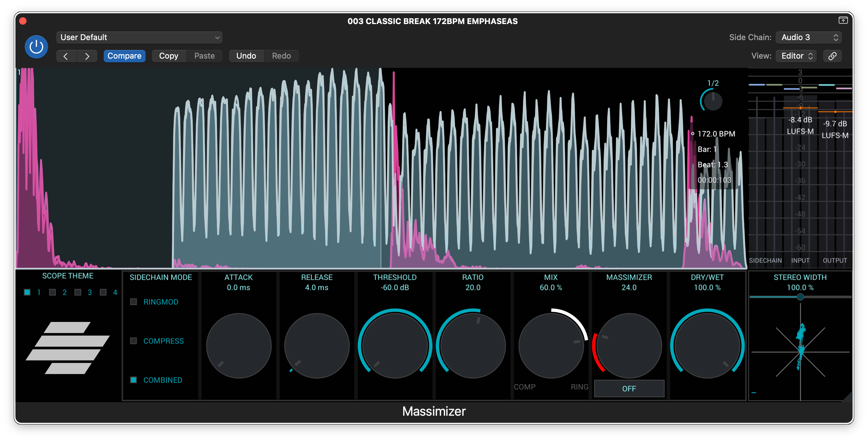The width and height of the screenshot is (868, 441).
Task: Click the SCOPE THEME heading
Action: [68, 276]
